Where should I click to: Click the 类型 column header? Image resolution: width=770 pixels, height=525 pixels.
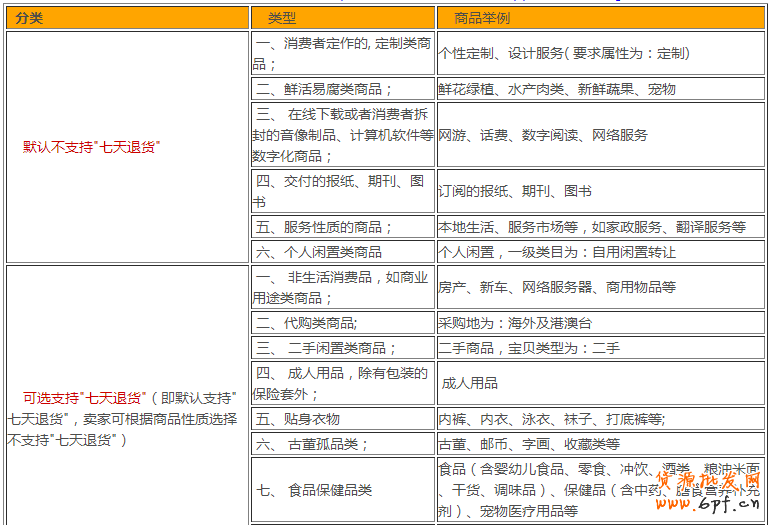pos(342,18)
